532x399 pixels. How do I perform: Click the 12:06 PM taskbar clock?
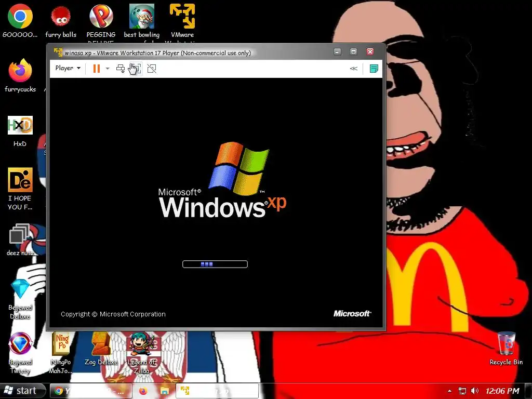coord(502,391)
